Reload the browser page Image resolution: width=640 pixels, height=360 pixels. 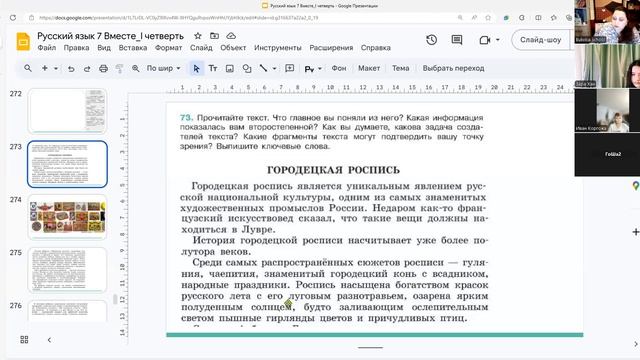coord(13,18)
